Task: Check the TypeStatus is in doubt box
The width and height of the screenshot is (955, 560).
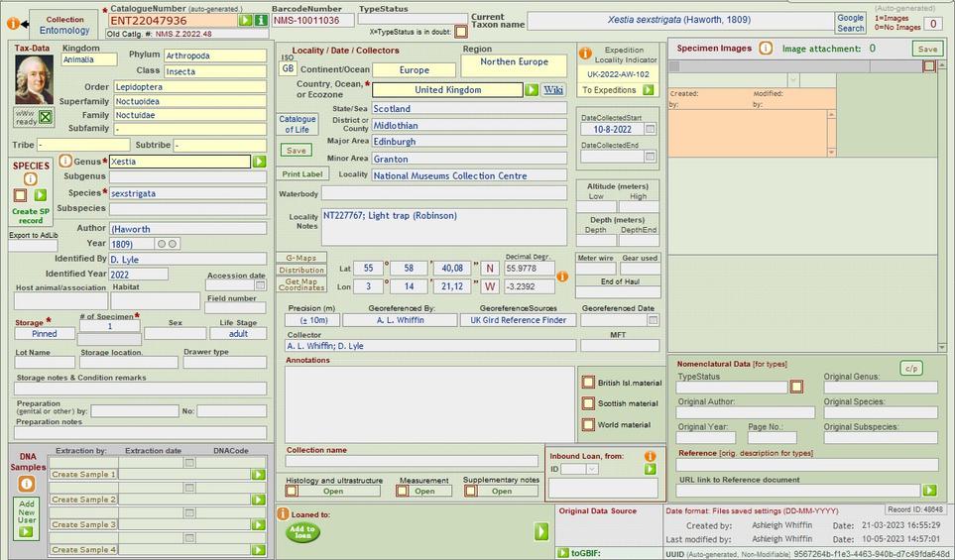Action: pyautogui.click(x=461, y=32)
